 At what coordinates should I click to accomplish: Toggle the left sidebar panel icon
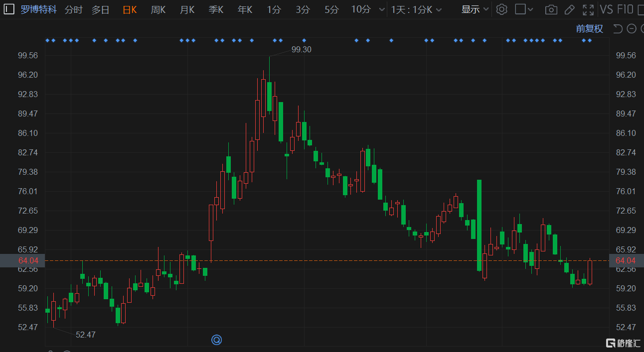[9, 9]
